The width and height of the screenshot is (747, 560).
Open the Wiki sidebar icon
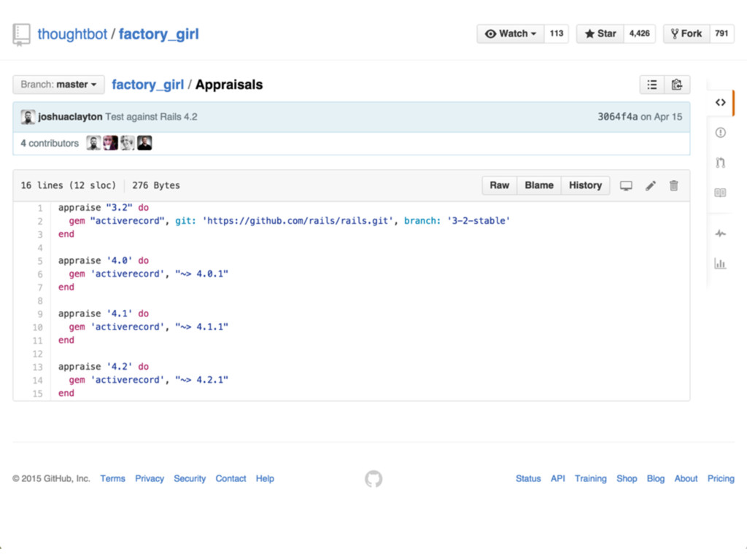pyautogui.click(x=720, y=192)
